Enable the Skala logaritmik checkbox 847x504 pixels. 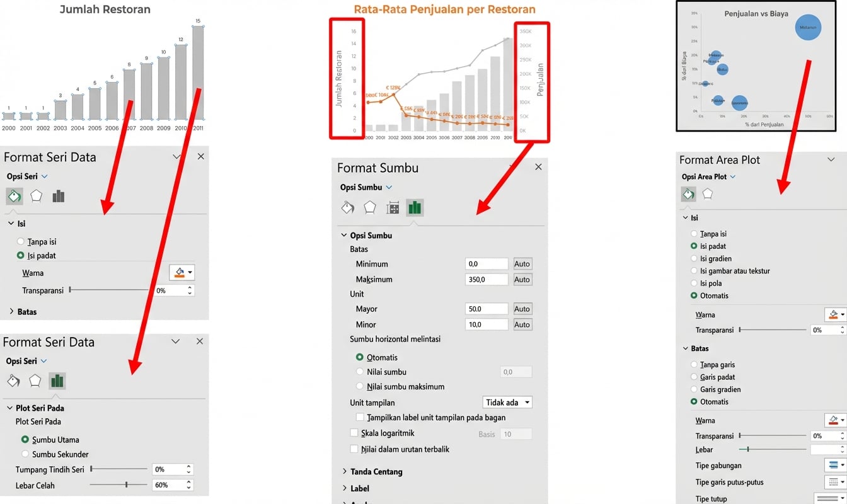coord(354,433)
